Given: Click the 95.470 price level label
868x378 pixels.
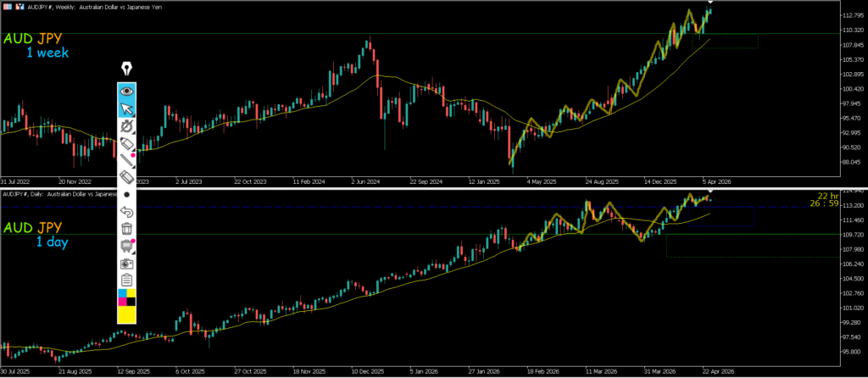Looking at the screenshot, I should pyautogui.click(x=853, y=119).
